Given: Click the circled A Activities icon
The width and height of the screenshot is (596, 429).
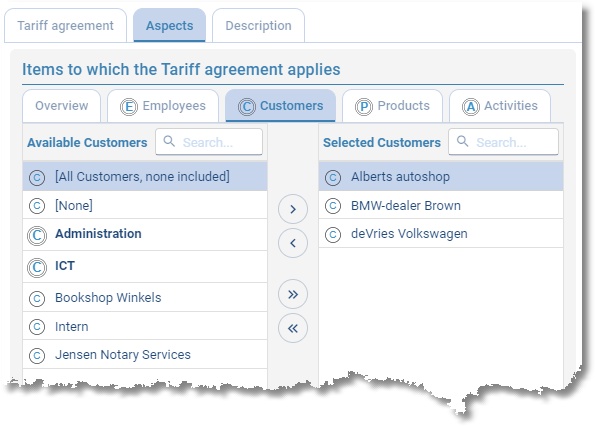Looking at the screenshot, I should (471, 107).
